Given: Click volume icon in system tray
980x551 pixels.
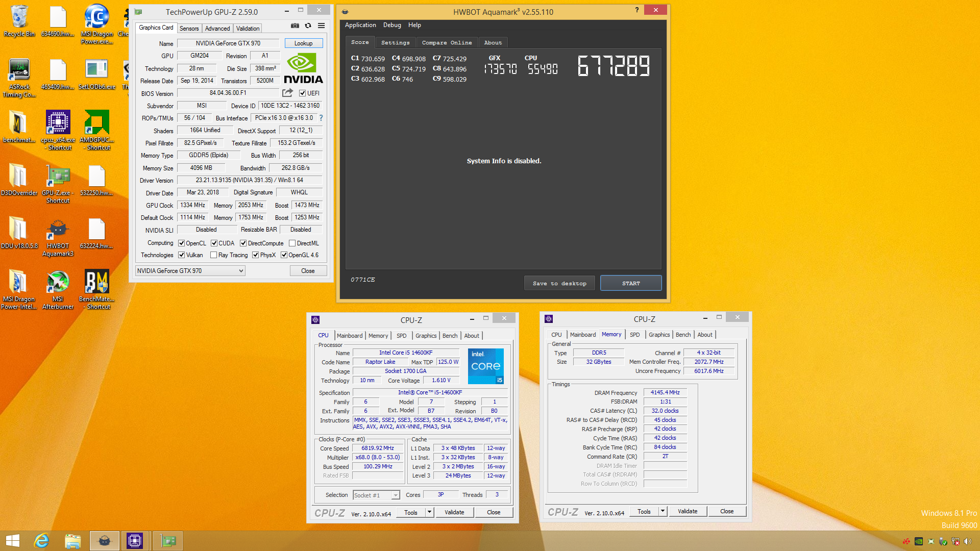Looking at the screenshot, I should point(968,541).
